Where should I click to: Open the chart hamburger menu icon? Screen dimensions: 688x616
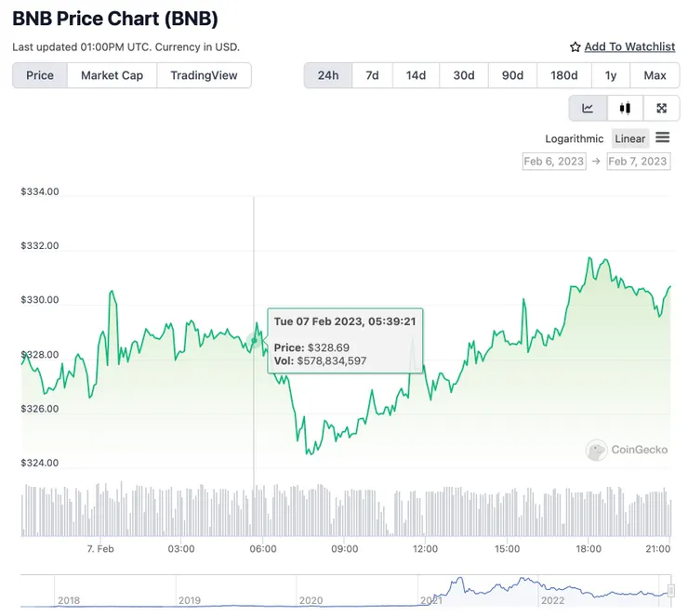tap(663, 138)
